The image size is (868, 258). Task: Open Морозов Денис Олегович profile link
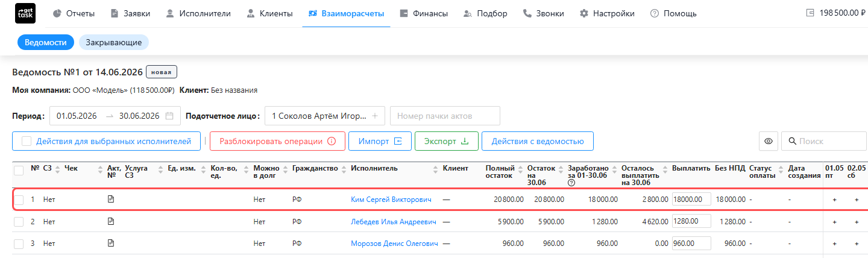click(394, 244)
